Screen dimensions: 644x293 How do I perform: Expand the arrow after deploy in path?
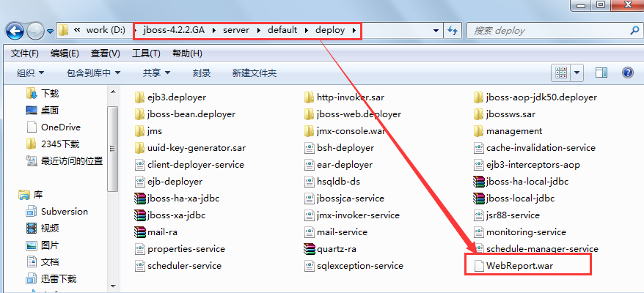click(x=354, y=30)
